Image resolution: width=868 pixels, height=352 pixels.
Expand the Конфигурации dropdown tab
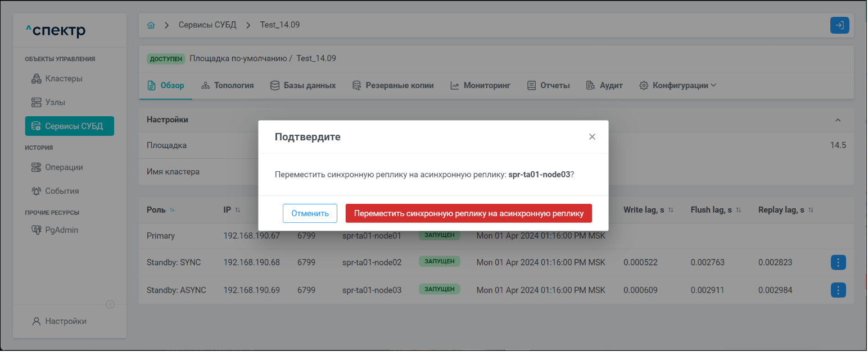[x=678, y=85]
